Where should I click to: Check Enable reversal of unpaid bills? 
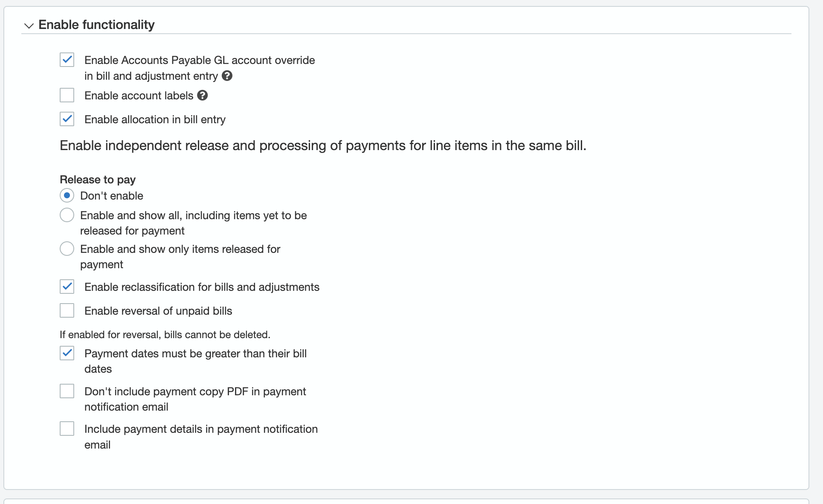(67, 310)
